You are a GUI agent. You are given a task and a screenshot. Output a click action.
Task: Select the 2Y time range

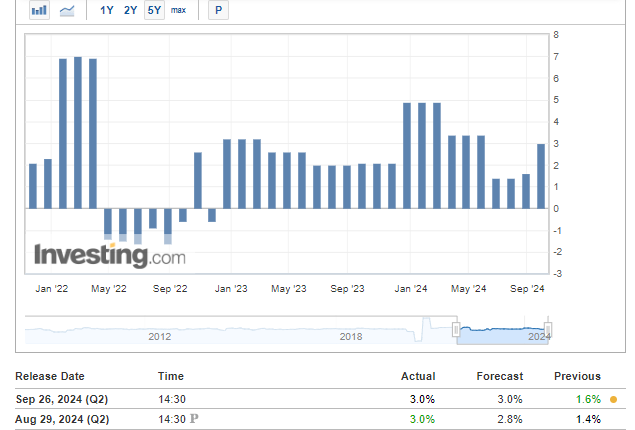131,11
